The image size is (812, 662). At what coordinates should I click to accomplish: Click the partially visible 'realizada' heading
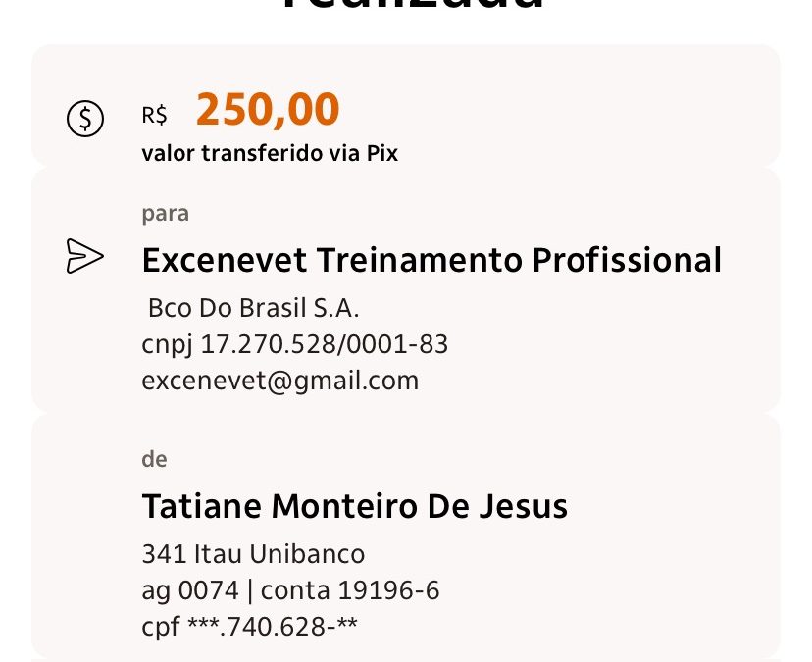tap(411, 10)
